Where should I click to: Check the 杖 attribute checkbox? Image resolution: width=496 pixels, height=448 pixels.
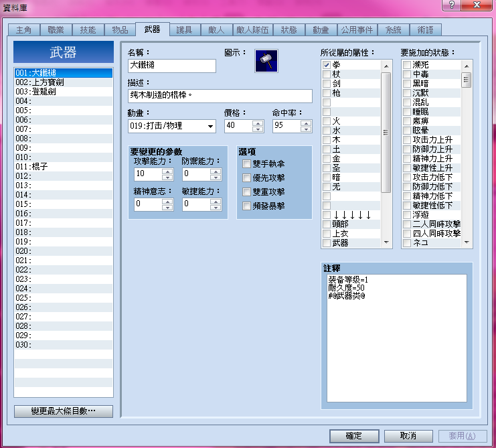click(x=327, y=74)
